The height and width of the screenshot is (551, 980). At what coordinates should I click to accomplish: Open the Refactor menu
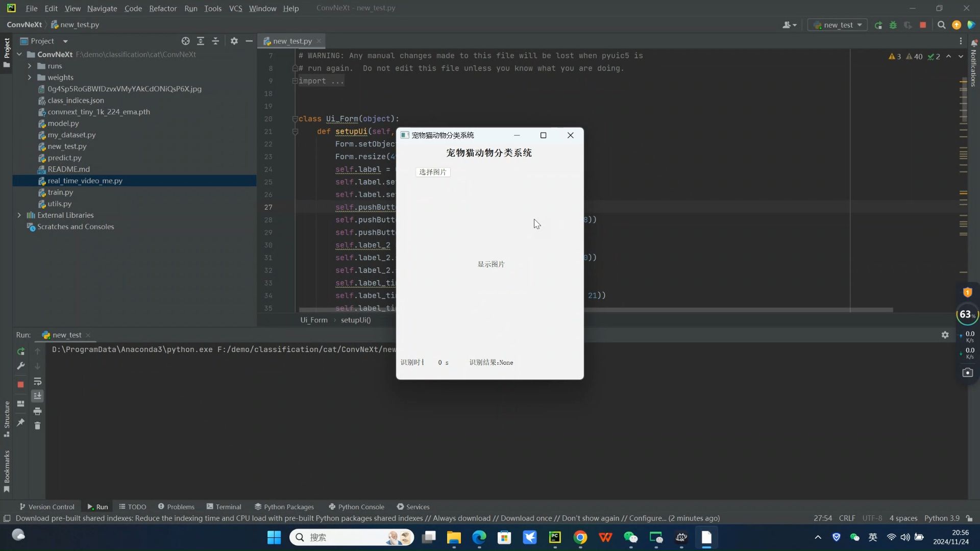click(x=163, y=8)
